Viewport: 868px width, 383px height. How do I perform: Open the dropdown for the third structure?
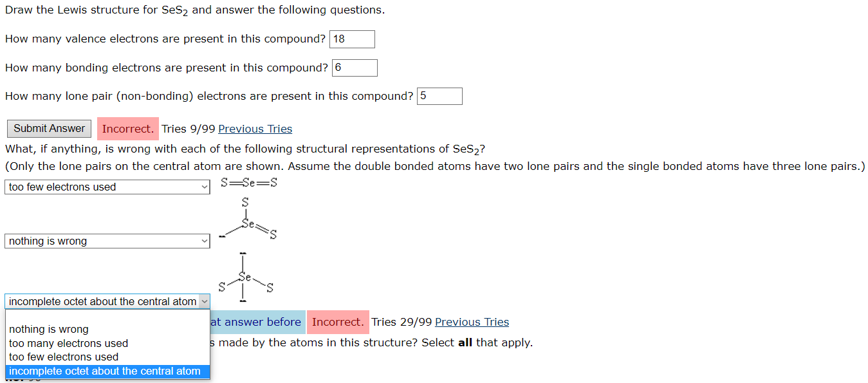(107, 301)
